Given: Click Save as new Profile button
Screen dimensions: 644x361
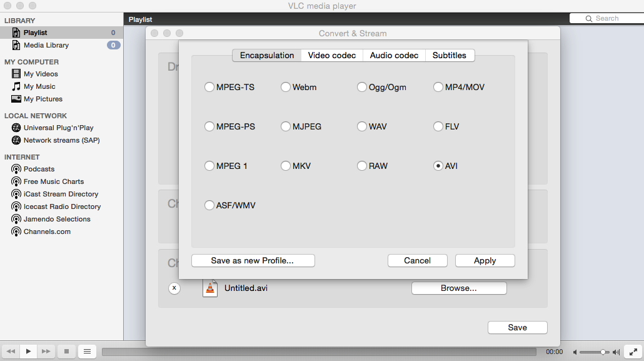Looking at the screenshot, I should point(253,261).
